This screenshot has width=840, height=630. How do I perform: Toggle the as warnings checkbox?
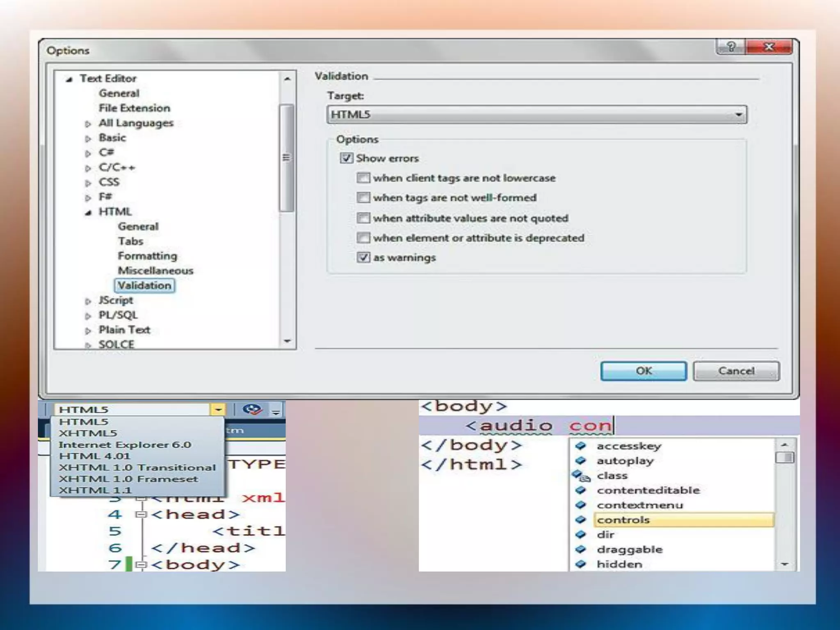(363, 258)
